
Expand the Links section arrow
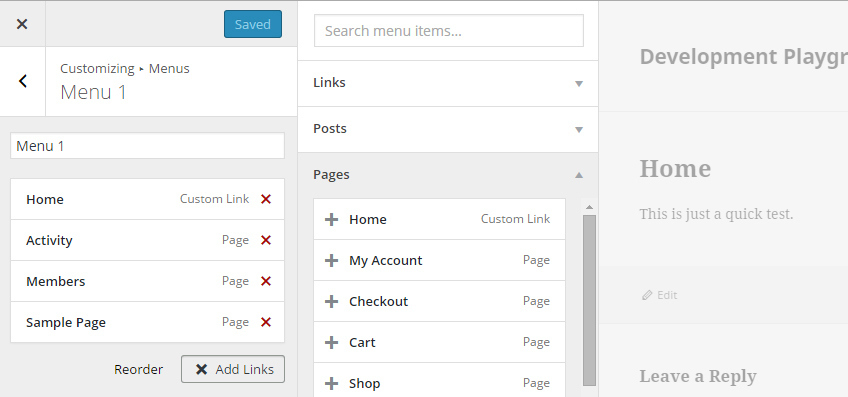[579, 84]
